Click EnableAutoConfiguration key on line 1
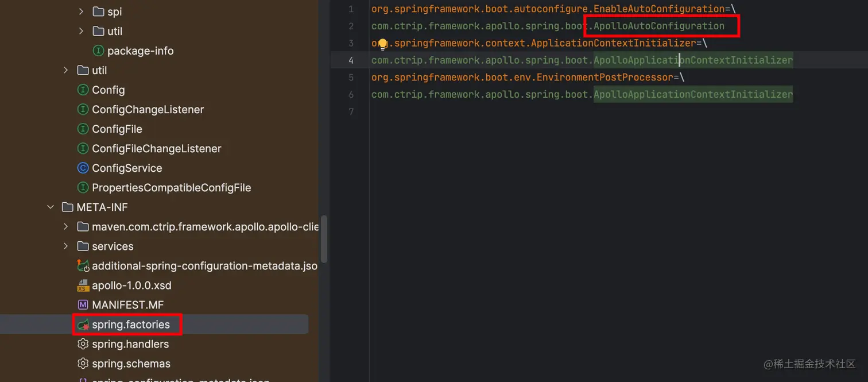The image size is (868, 382). tap(659, 9)
